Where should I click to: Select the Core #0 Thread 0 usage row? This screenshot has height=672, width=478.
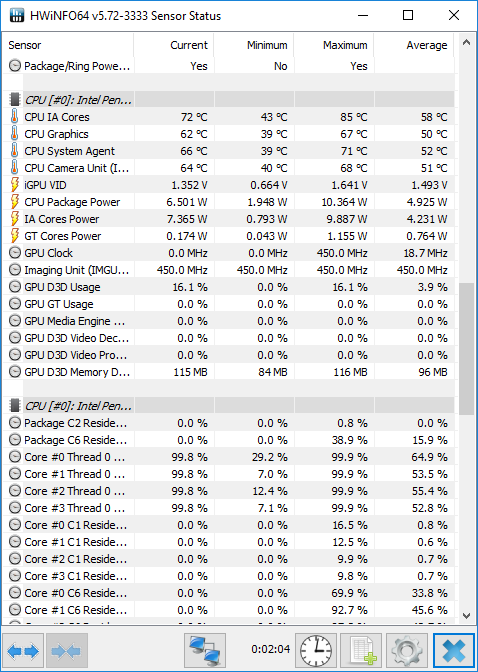coord(228,457)
